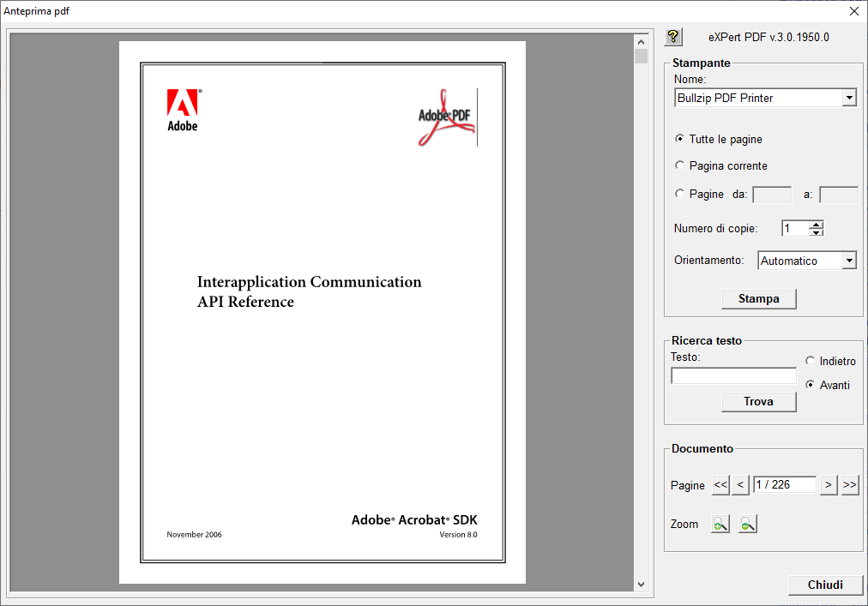Viewport: 868px width, 606px height.
Task: Click the Chiudi button
Action: [x=825, y=585]
